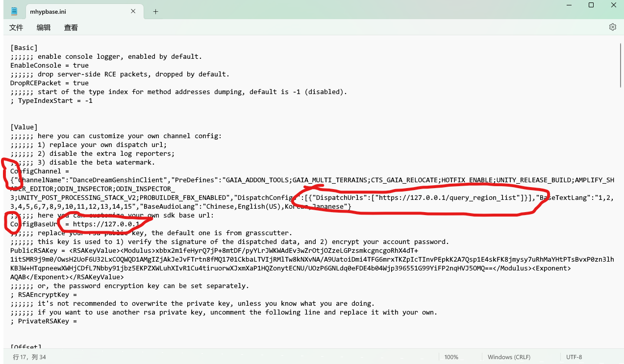Click Windows (CRLF) line ending indicator
This screenshot has height=364, width=624.
click(509, 357)
